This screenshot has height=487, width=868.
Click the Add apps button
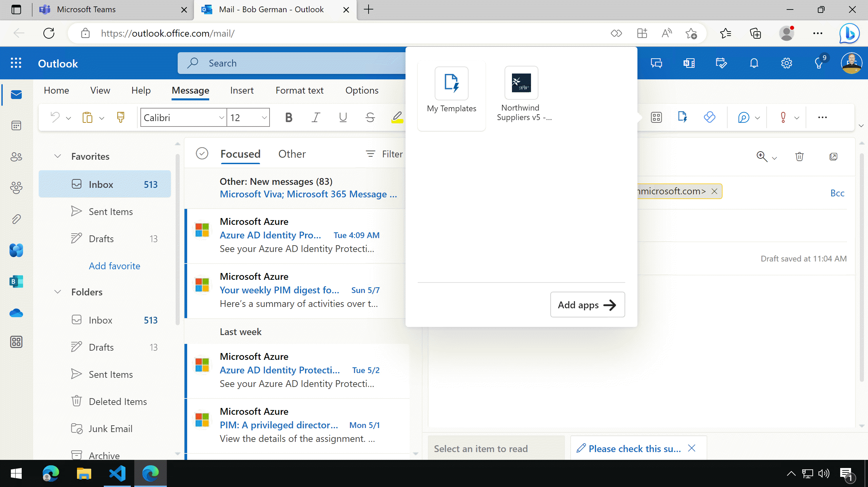tap(587, 305)
